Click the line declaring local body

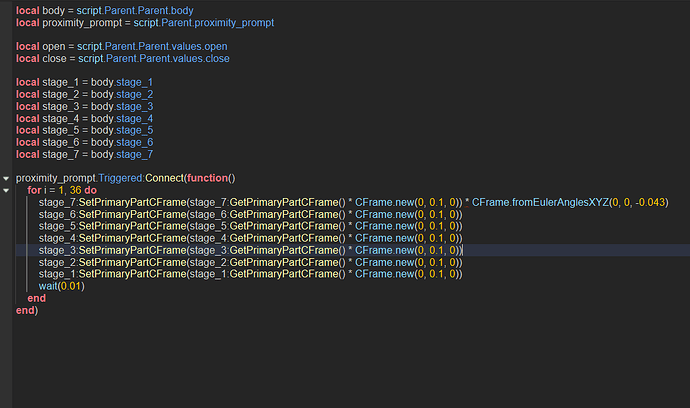point(105,11)
